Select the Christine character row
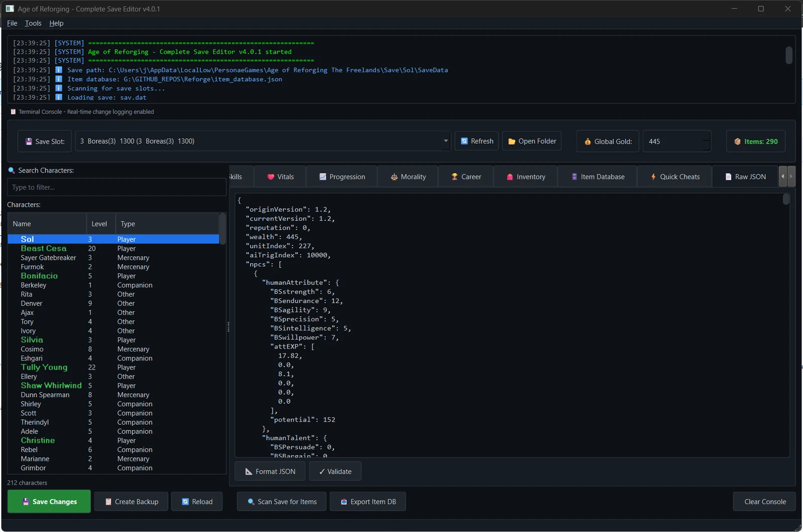The image size is (803, 532). 113,440
